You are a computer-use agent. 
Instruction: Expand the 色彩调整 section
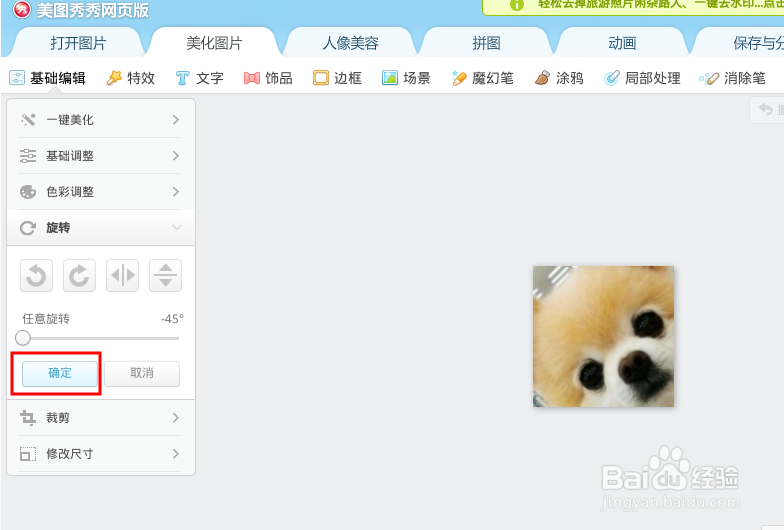(x=100, y=192)
